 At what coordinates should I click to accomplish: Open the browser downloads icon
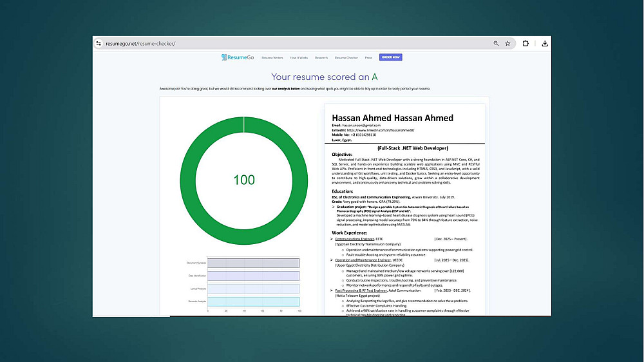click(545, 43)
